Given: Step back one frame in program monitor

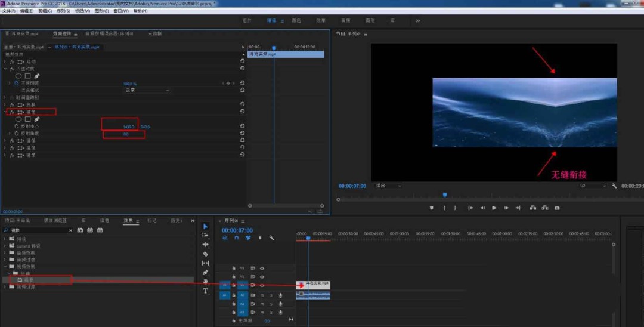Looking at the screenshot, I should tap(482, 208).
